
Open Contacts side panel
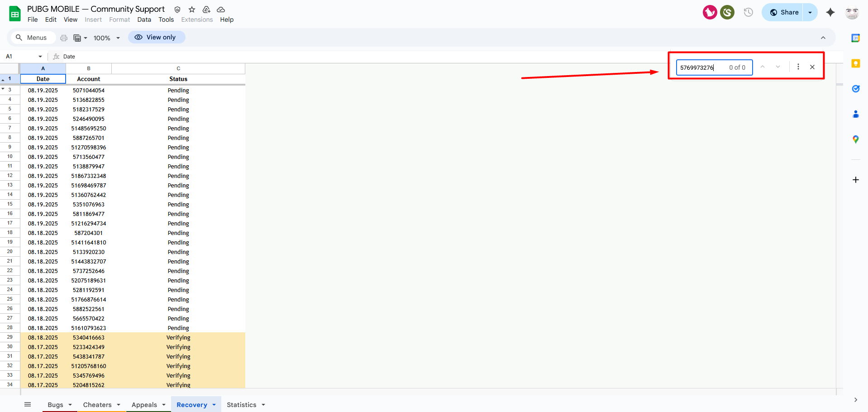point(855,114)
